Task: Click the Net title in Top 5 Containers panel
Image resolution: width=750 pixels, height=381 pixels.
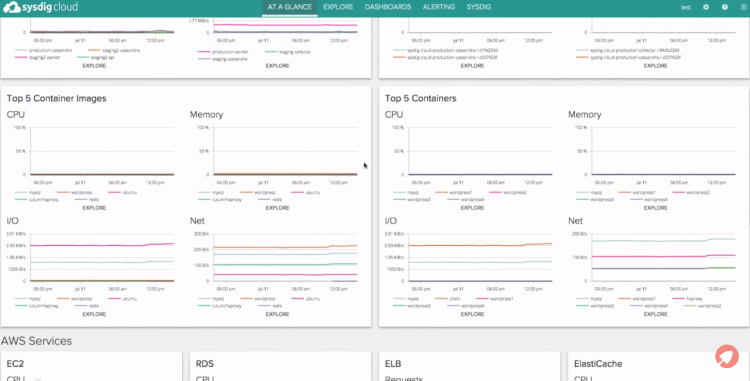Action: click(575, 221)
